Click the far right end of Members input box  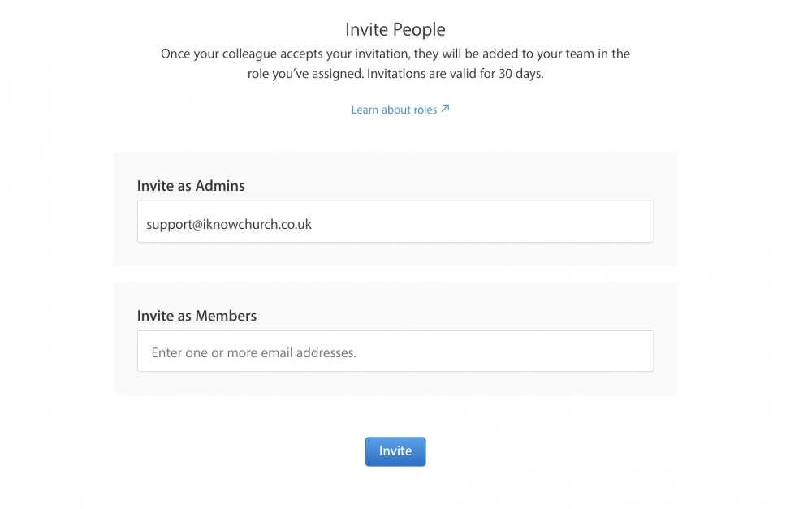point(645,351)
